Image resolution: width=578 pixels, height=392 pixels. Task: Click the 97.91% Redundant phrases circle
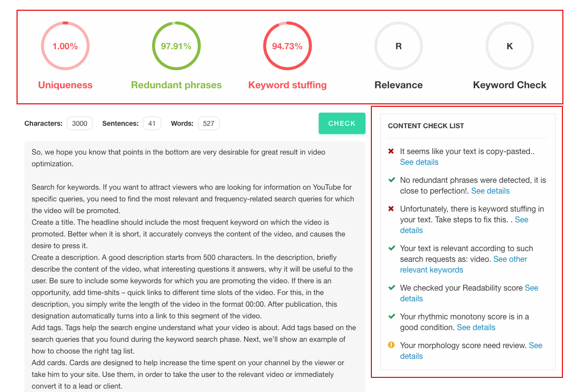[176, 46]
